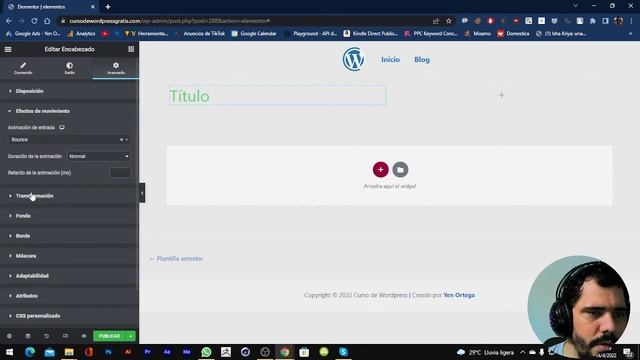This screenshot has width=640, height=360.
Task: Switch to the Estilo tab
Action: point(69,68)
